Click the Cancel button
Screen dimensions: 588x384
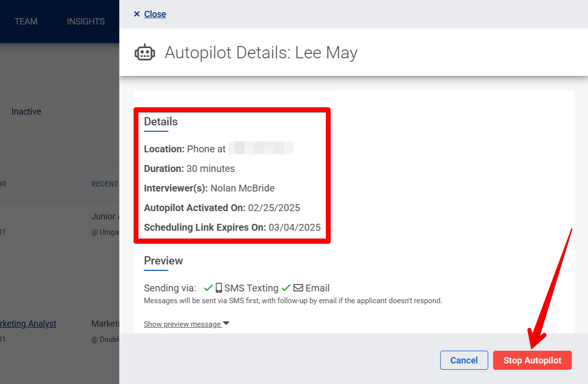(464, 360)
